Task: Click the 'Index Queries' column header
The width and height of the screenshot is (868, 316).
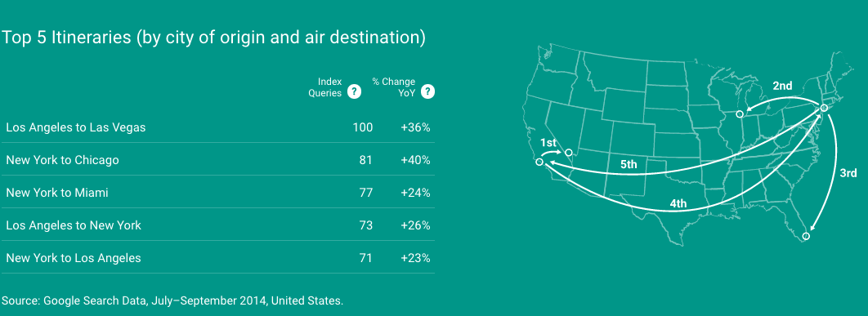Action: click(x=325, y=87)
